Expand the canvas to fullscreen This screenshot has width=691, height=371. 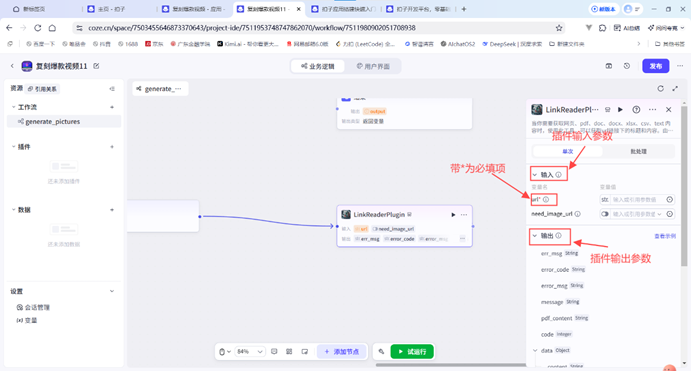coord(675,89)
